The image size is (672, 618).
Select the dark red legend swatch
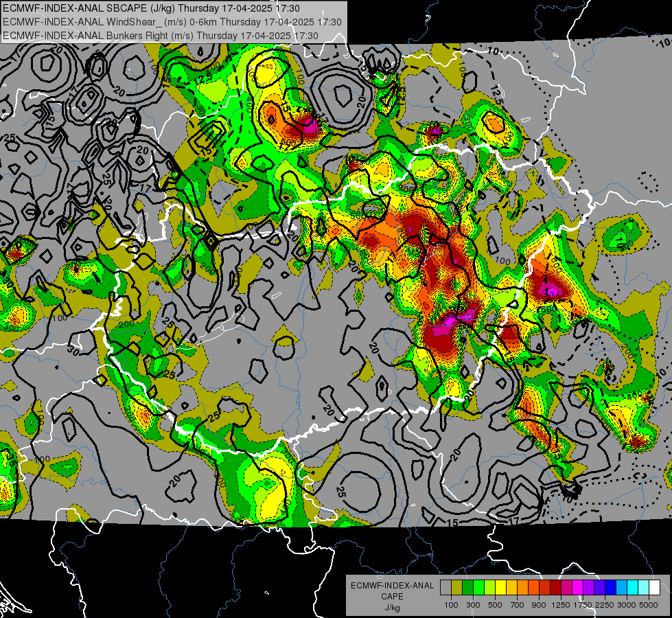(x=555, y=587)
